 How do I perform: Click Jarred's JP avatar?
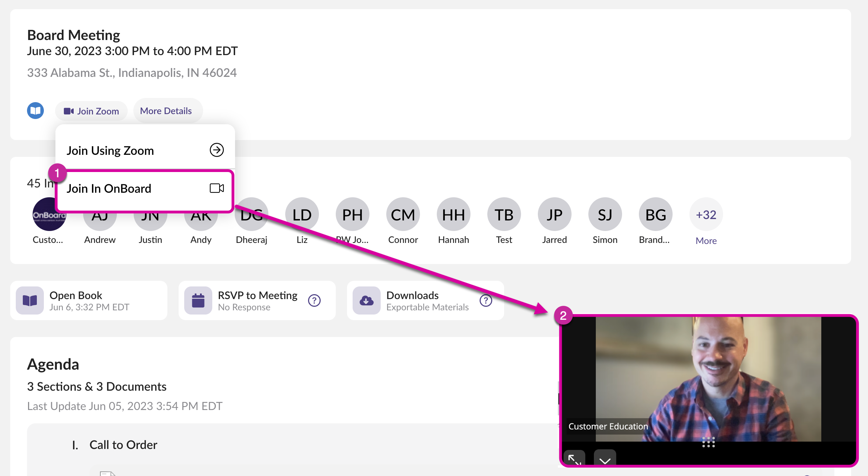tap(555, 214)
